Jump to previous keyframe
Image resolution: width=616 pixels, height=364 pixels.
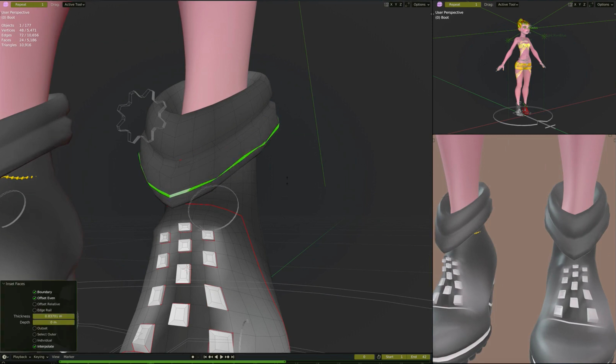[x=211, y=357]
